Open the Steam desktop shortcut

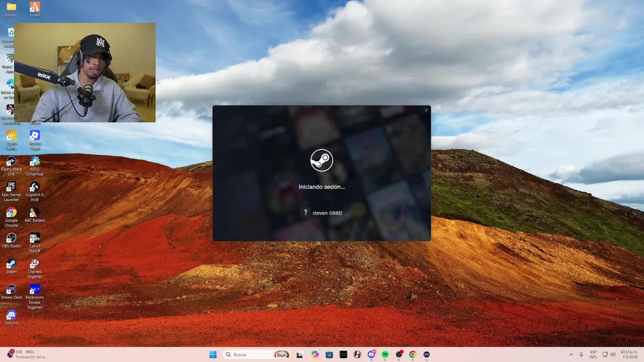[11, 266]
